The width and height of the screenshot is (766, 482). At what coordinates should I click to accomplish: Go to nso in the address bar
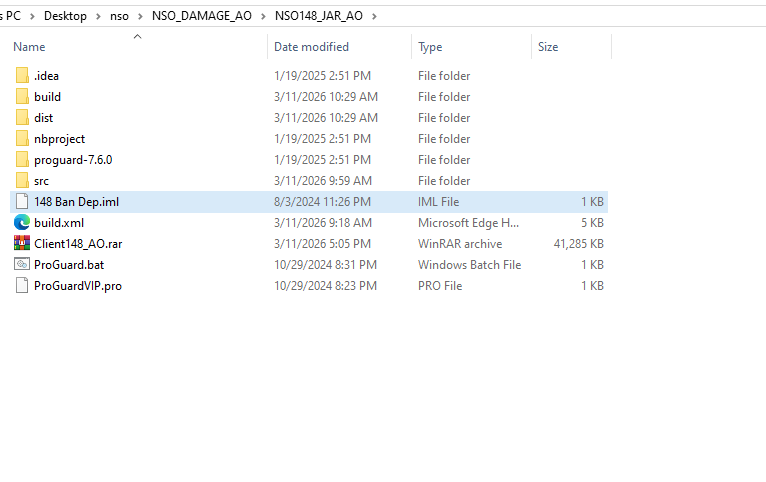coord(119,16)
